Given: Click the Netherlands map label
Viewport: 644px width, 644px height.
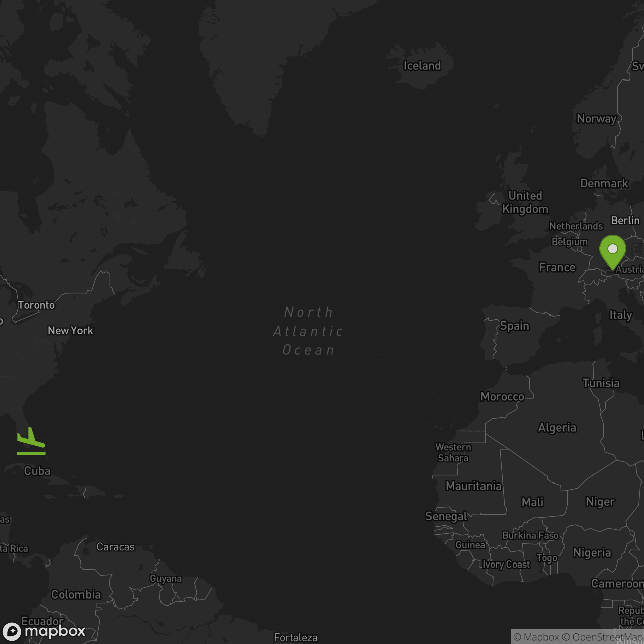Looking at the screenshot, I should click(x=576, y=226).
